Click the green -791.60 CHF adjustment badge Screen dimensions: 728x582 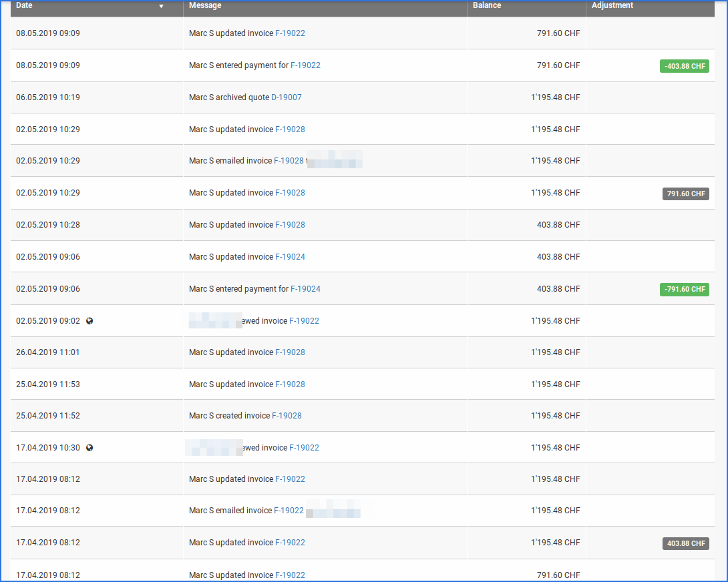684,289
